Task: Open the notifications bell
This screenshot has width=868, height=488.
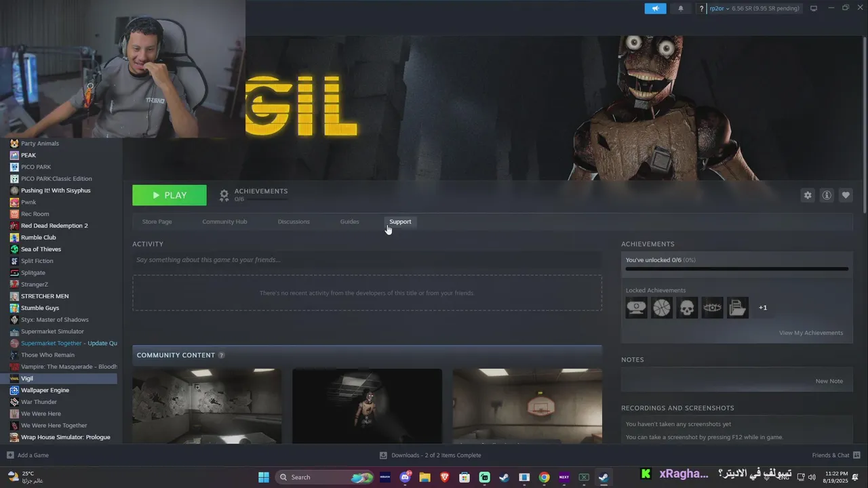Action: (x=681, y=8)
